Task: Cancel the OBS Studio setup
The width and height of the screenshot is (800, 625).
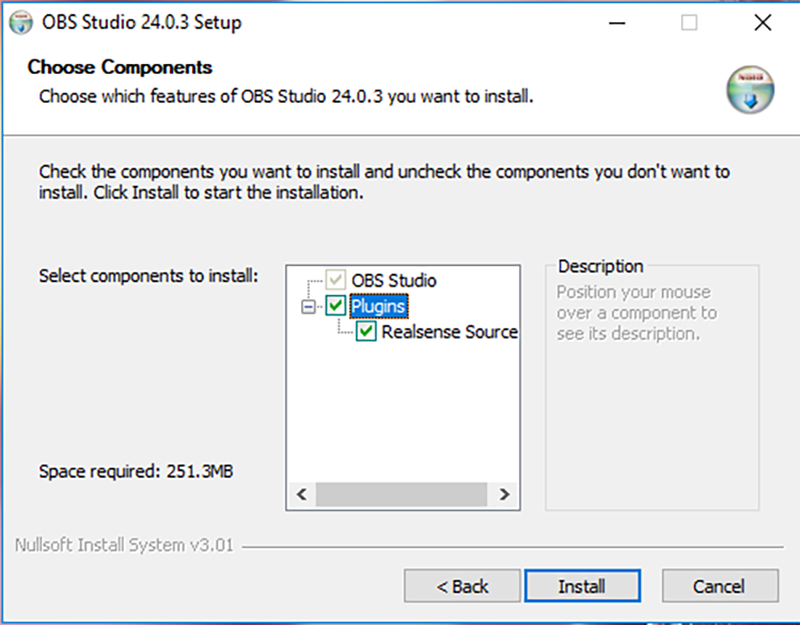Action: pos(719,586)
